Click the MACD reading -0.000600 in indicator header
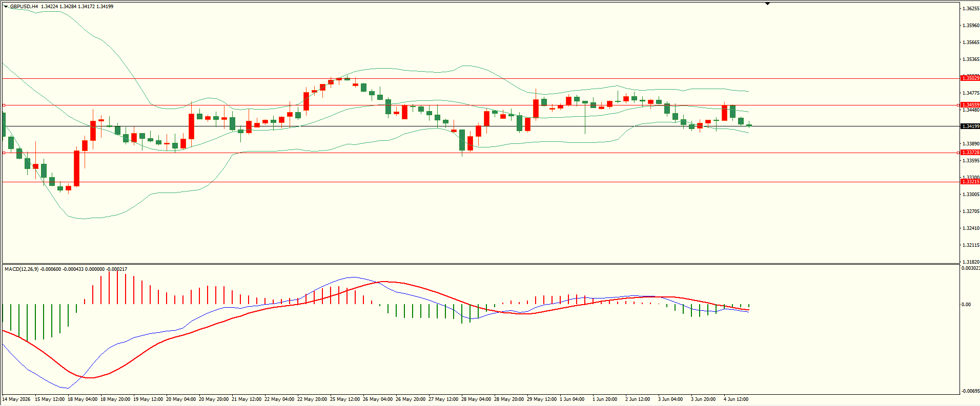 [x=51, y=269]
